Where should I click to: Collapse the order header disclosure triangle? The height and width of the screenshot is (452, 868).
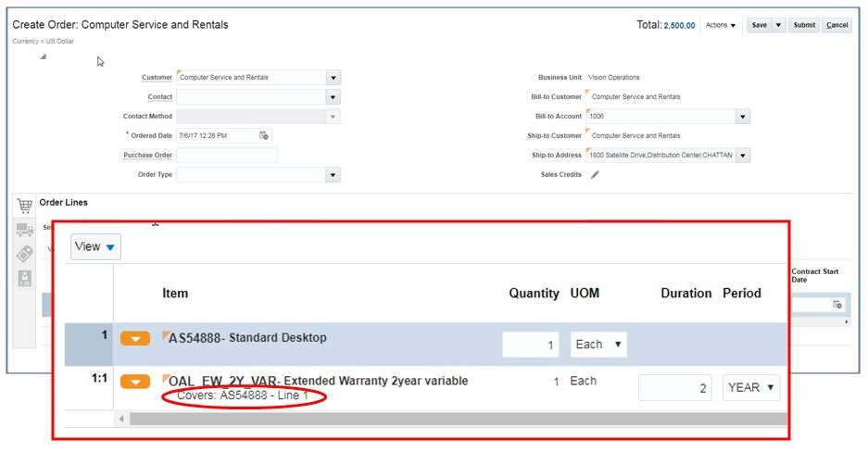pyautogui.click(x=44, y=56)
